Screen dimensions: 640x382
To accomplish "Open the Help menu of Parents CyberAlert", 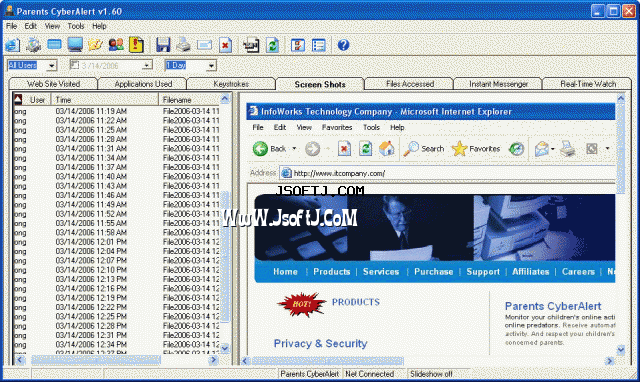I will tap(99, 26).
